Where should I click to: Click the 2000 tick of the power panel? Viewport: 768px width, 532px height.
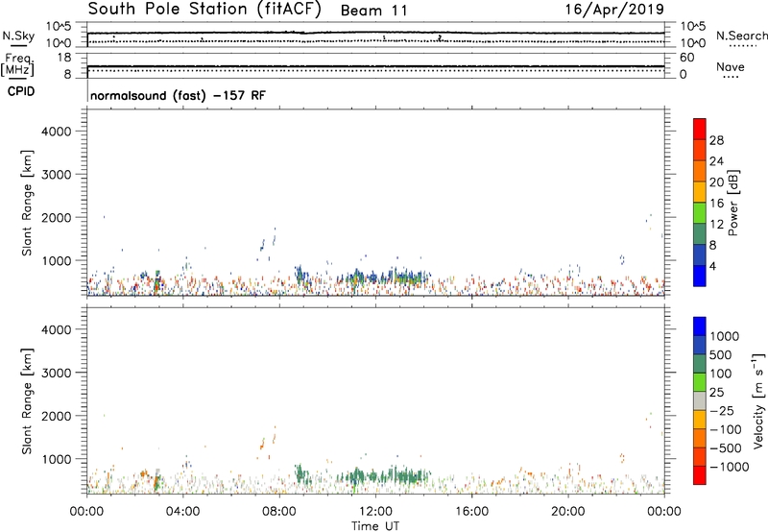point(57,217)
